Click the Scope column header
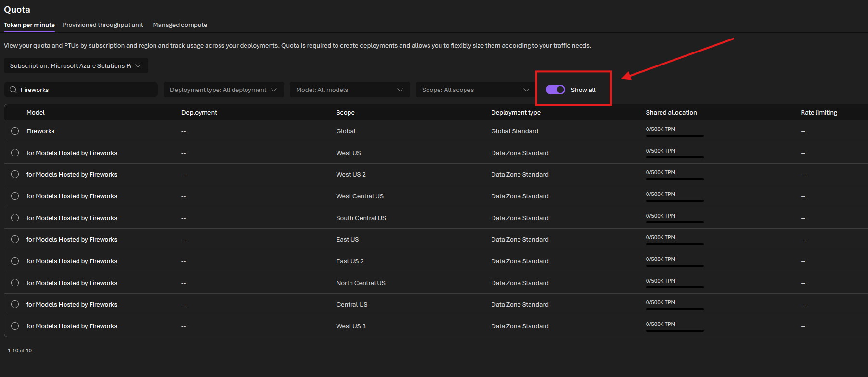This screenshot has height=377, width=868. click(345, 113)
